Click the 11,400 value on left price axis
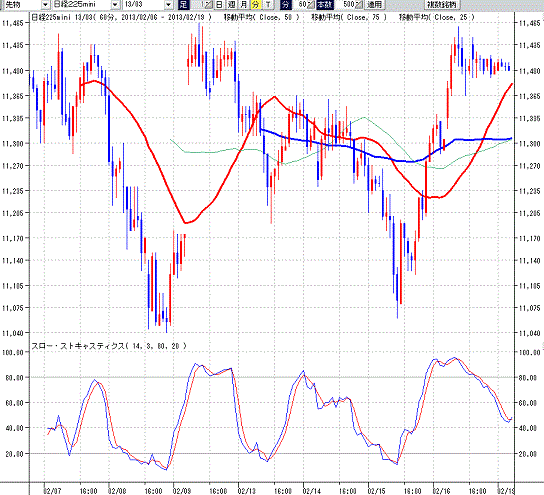Viewport: 544px width, 495px height. coord(13,71)
